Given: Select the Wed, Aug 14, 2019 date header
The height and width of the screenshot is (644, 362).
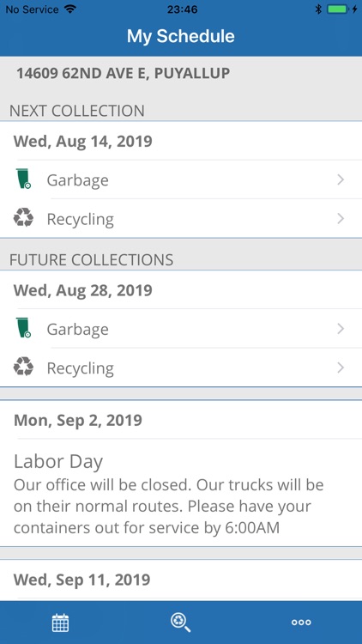Looking at the screenshot, I should [83, 142].
